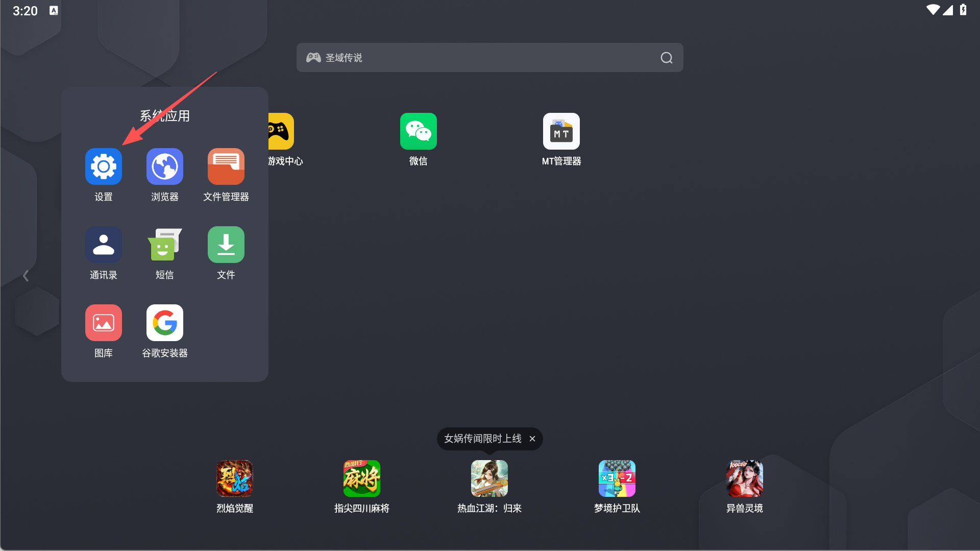Open the 设置 (Settings) app

[x=103, y=166]
